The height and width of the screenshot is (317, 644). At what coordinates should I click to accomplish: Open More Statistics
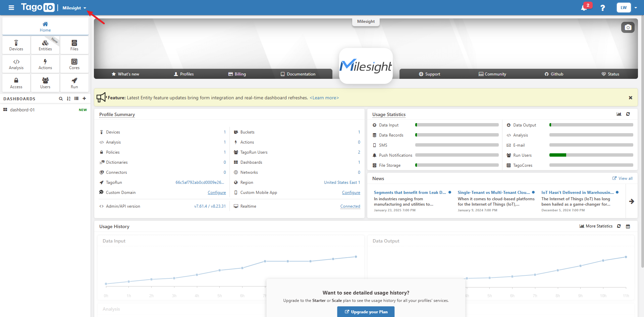tap(596, 226)
